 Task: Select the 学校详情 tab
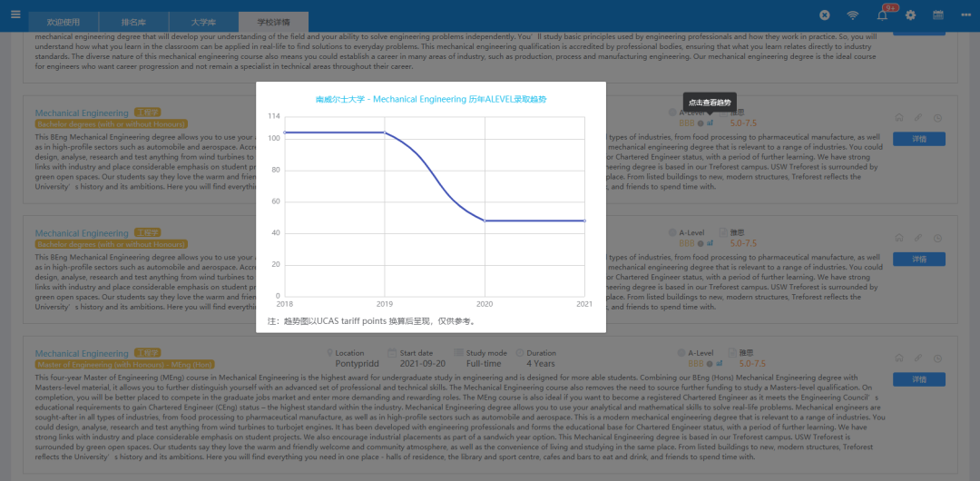click(x=273, y=22)
